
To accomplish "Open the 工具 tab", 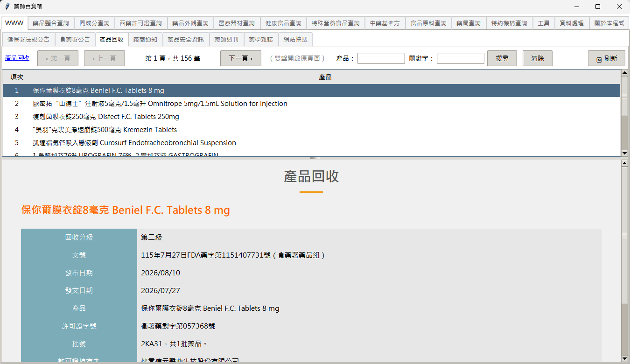I will [x=544, y=23].
